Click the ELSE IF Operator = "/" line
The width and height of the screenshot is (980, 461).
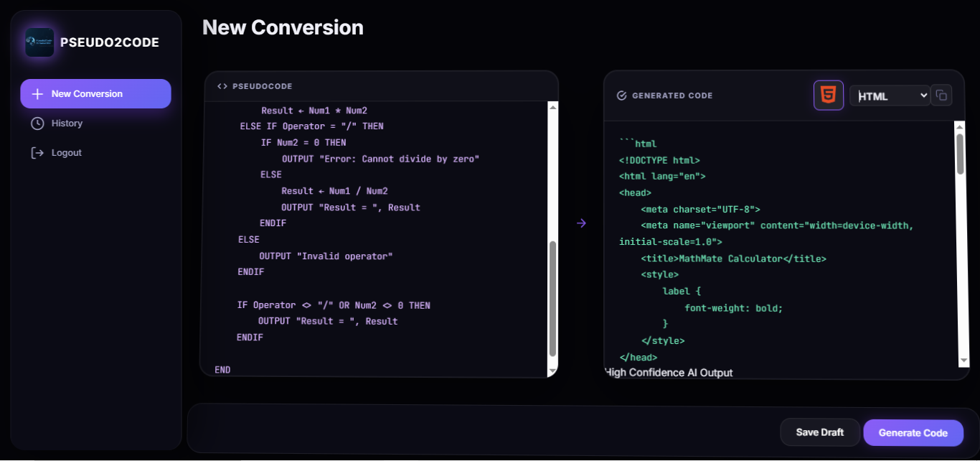click(311, 126)
